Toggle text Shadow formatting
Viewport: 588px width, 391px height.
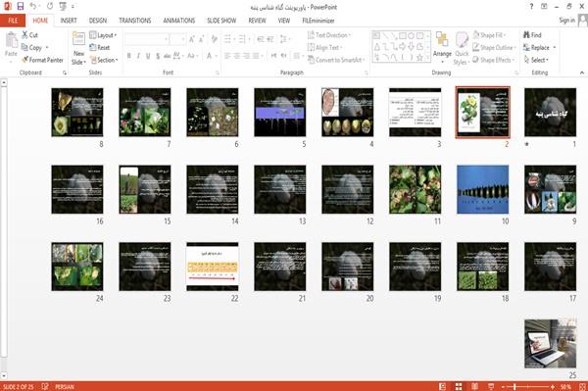[x=158, y=56]
